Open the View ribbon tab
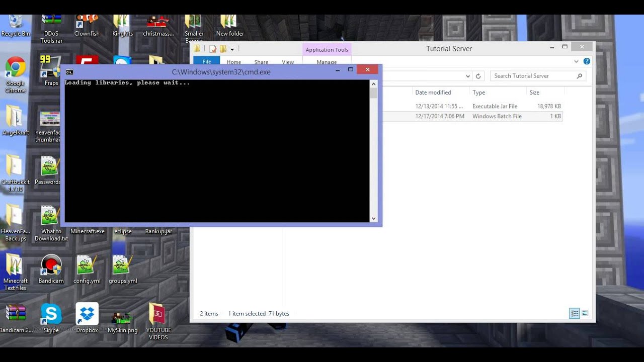644x362 pixels. point(288,62)
